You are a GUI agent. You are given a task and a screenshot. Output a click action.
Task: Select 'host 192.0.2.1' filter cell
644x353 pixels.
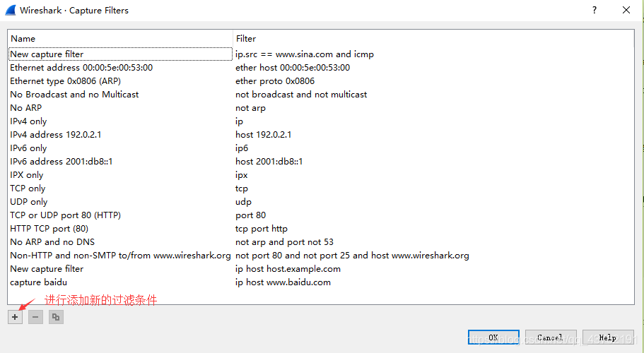tap(263, 134)
